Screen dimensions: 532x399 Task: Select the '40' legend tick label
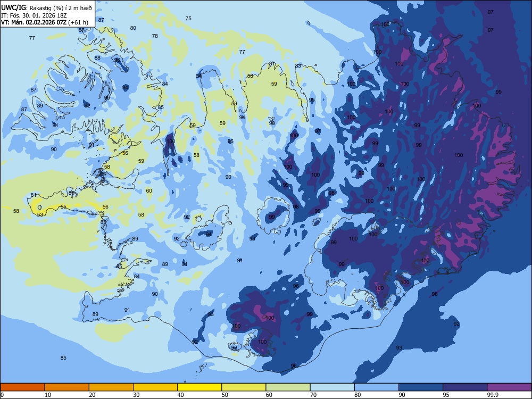click(x=181, y=395)
